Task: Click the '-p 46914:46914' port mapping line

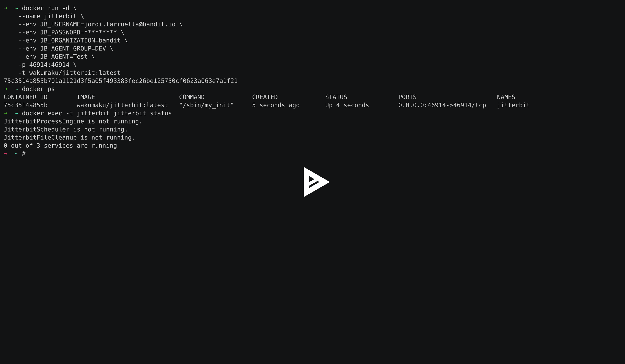Action: point(47,65)
